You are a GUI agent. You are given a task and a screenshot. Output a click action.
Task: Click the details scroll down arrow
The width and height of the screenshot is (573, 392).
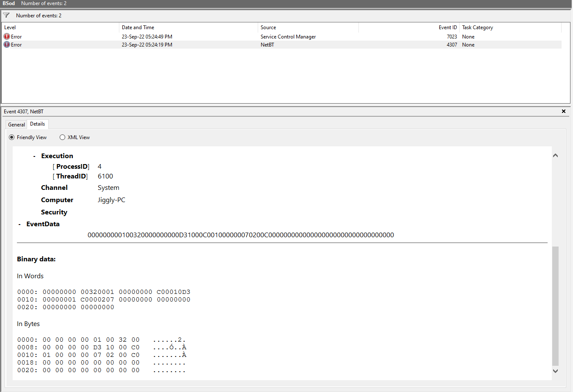point(556,371)
